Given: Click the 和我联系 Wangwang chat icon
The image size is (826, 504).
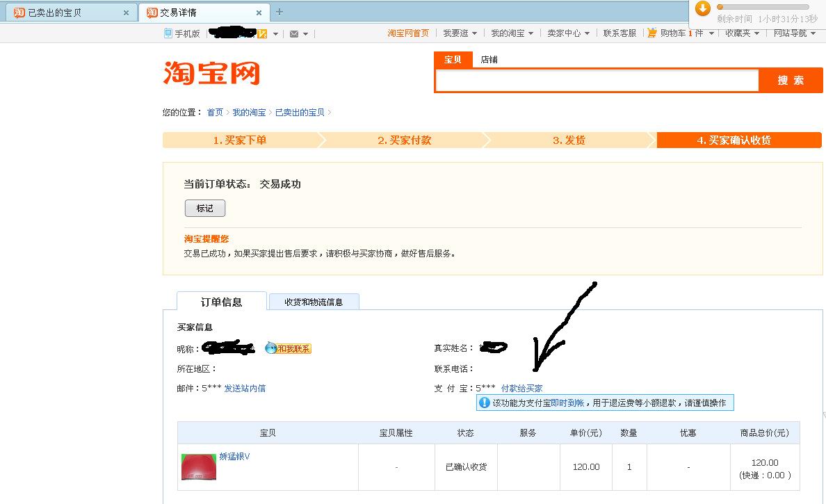Looking at the screenshot, I should click(x=289, y=348).
